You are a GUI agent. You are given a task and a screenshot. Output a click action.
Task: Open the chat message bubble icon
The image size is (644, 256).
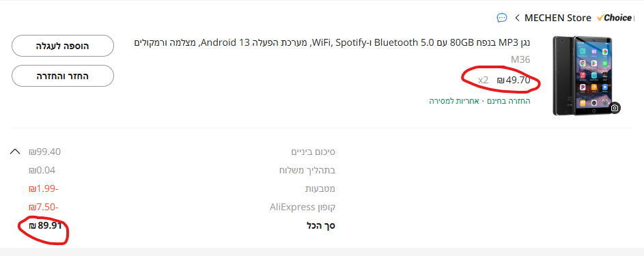point(501,18)
